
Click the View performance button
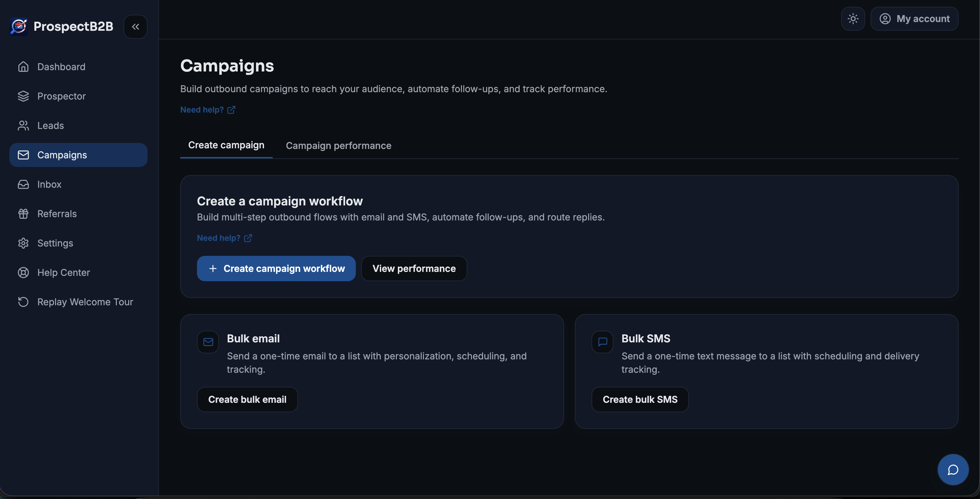coord(414,268)
